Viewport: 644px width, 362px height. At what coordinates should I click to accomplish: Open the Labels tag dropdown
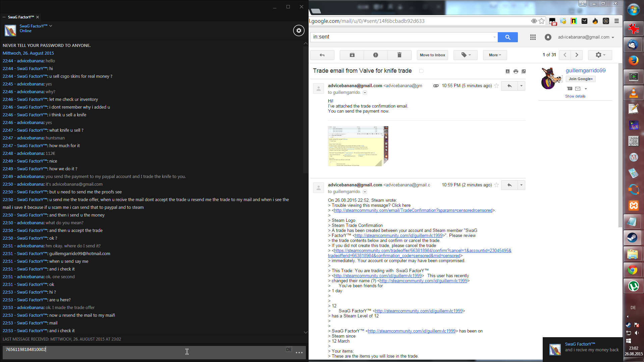pyautogui.click(x=465, y=55)
